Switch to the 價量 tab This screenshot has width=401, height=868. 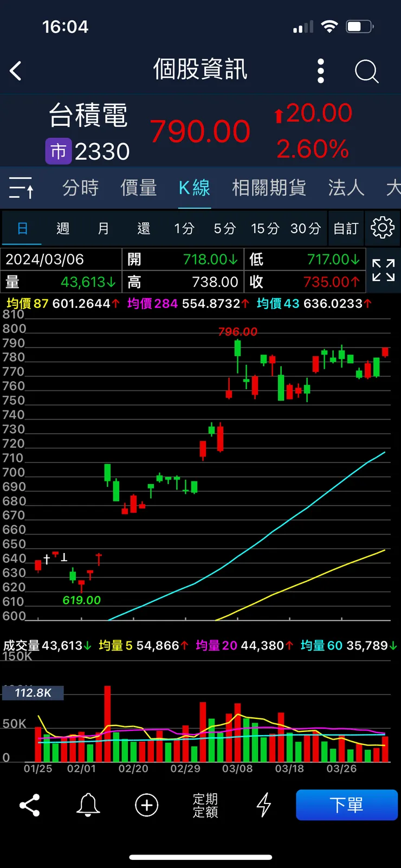(139, 188)
